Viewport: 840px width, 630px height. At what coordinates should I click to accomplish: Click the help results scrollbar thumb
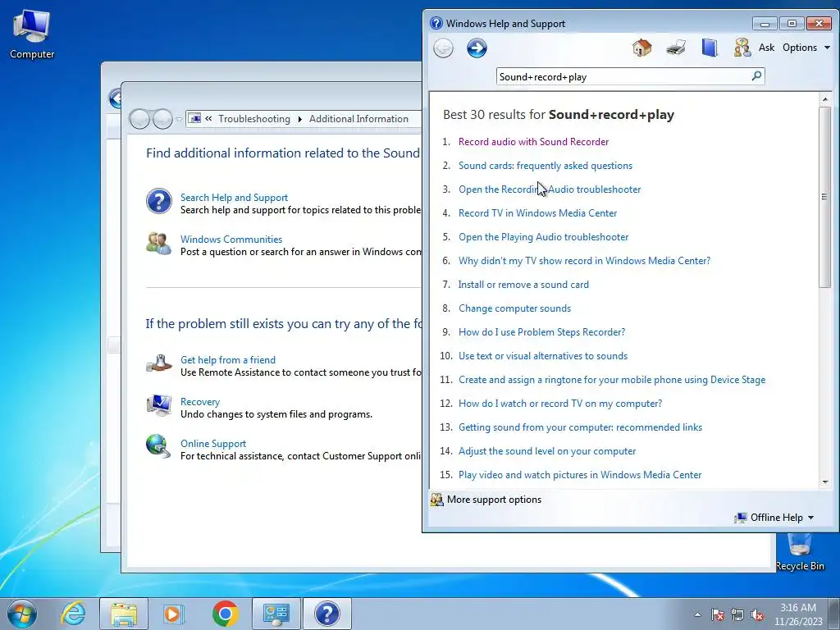pos(824,197)
